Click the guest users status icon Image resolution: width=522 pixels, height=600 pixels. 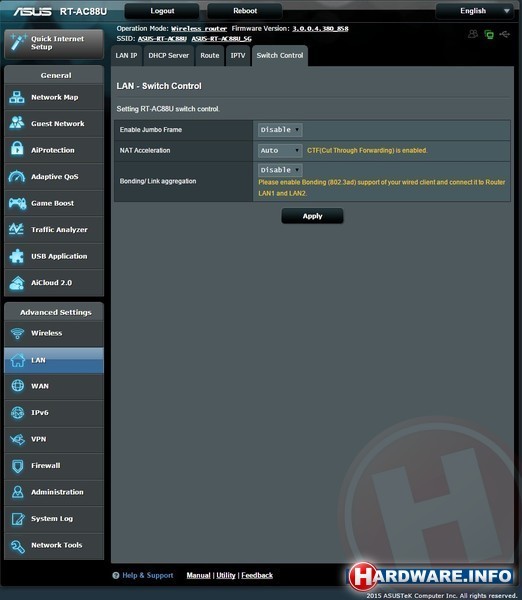coord(473,34)
